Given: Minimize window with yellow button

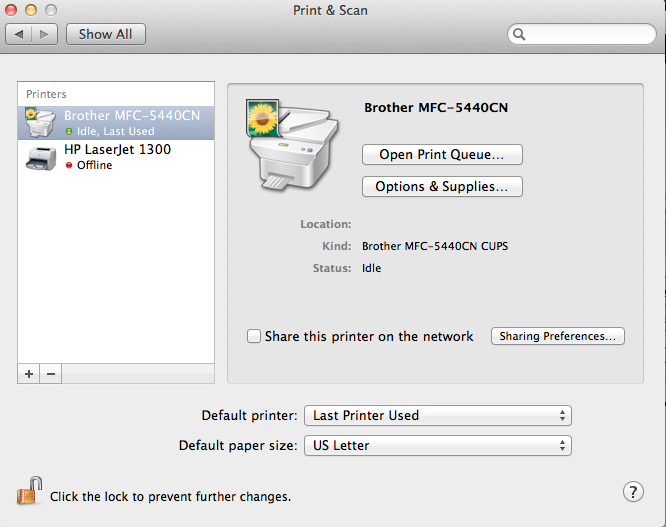Looking at the screenshot, I should pyautogui.click(x=31, y=10).
